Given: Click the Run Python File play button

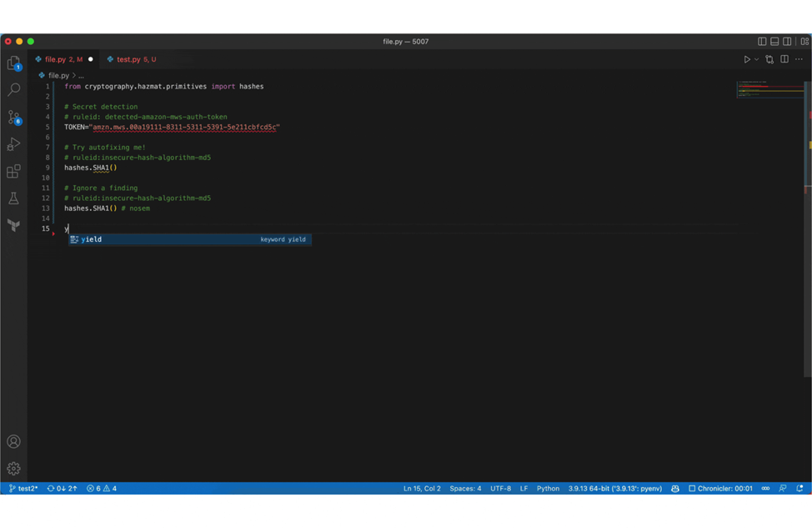Looking at the screenshot, I should [746, 59].
